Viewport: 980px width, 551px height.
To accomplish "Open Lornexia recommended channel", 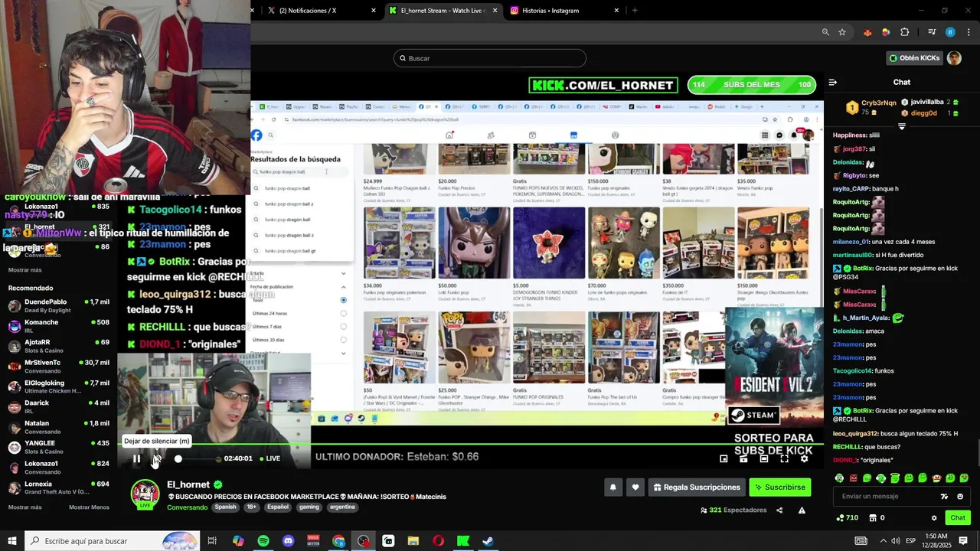I will pyautogui.click(x=59, y=487).
